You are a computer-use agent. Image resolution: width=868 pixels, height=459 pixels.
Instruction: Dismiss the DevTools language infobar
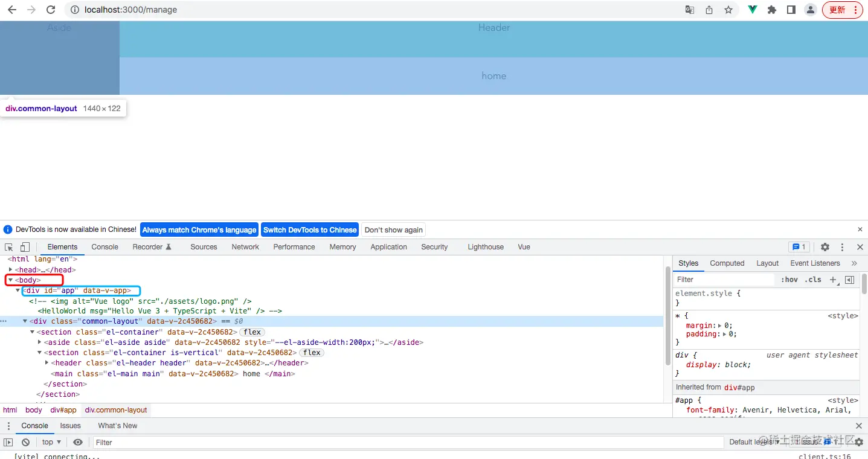(x=860, y=230)
